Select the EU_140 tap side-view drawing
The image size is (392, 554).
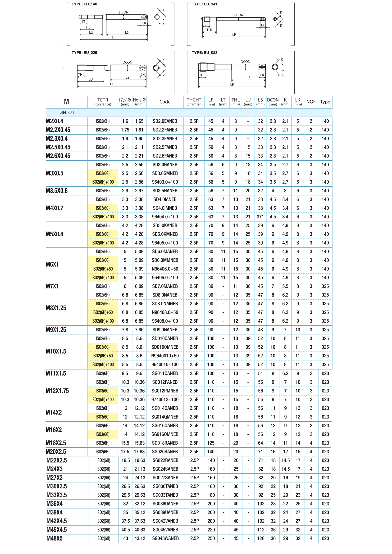point(113,17)
